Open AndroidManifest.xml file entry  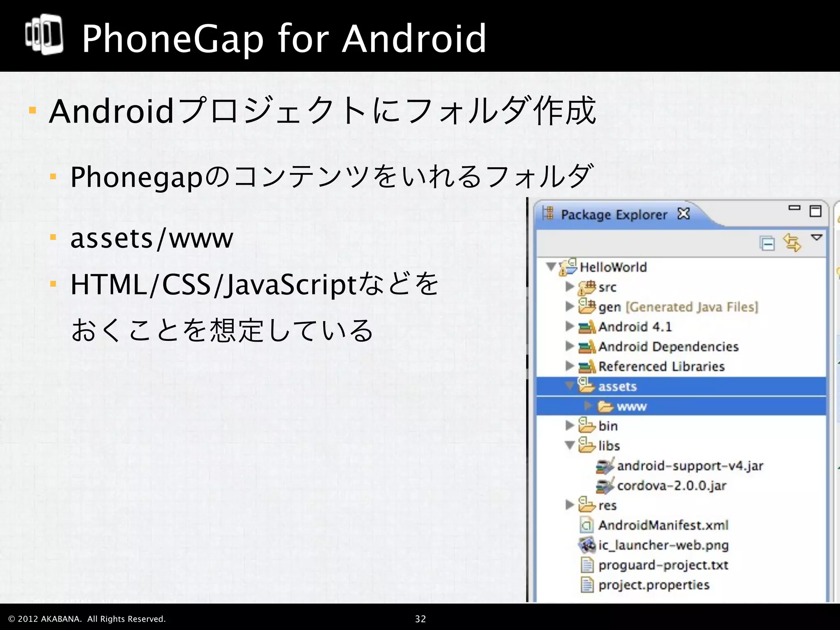pos(663,525)
